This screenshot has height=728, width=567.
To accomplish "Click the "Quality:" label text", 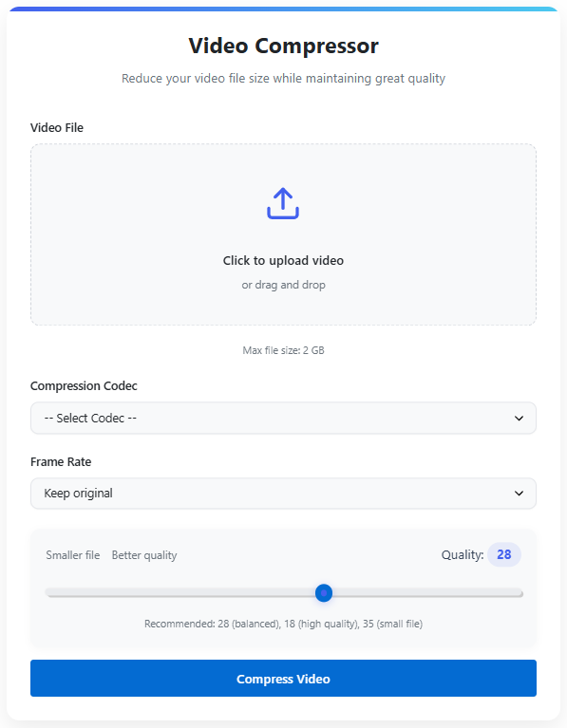I will (463, 555).
